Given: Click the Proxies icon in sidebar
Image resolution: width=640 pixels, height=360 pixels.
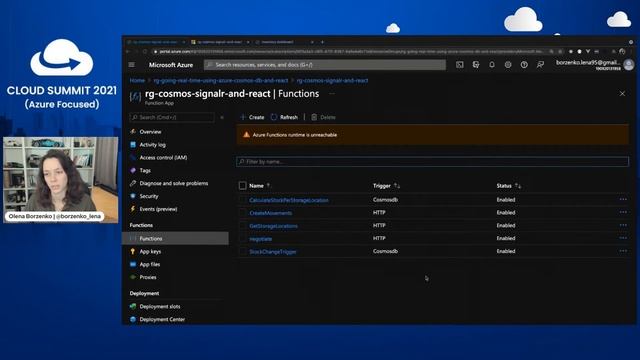Looking at the screenshot, I should pos(133,277).
